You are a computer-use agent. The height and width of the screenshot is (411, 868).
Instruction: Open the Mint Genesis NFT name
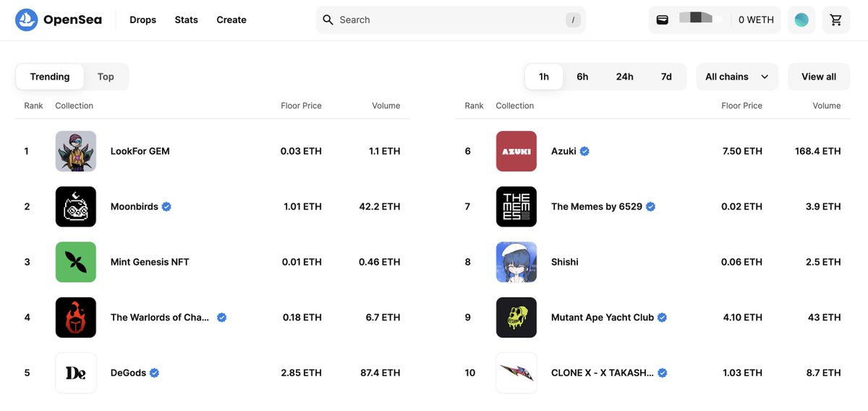point(150,262)
